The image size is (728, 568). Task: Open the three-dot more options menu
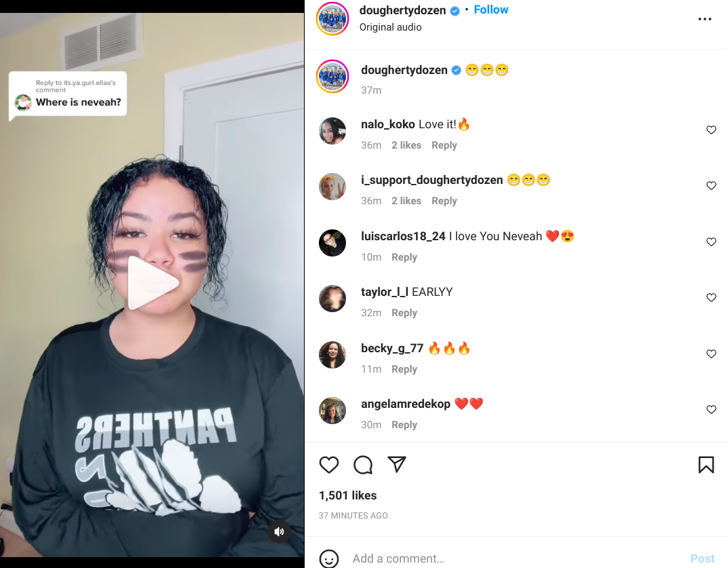(x=704, y=19)
